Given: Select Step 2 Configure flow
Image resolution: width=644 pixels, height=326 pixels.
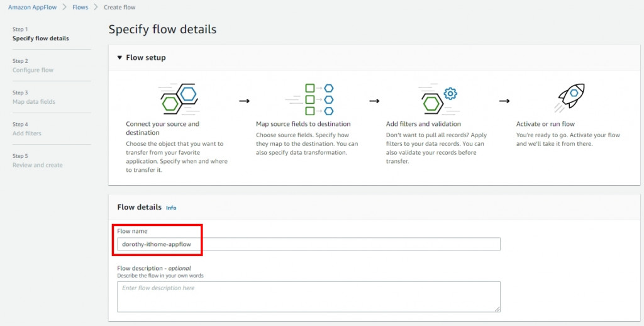Looking at the screenshot, I should click(x=33, y=66).
